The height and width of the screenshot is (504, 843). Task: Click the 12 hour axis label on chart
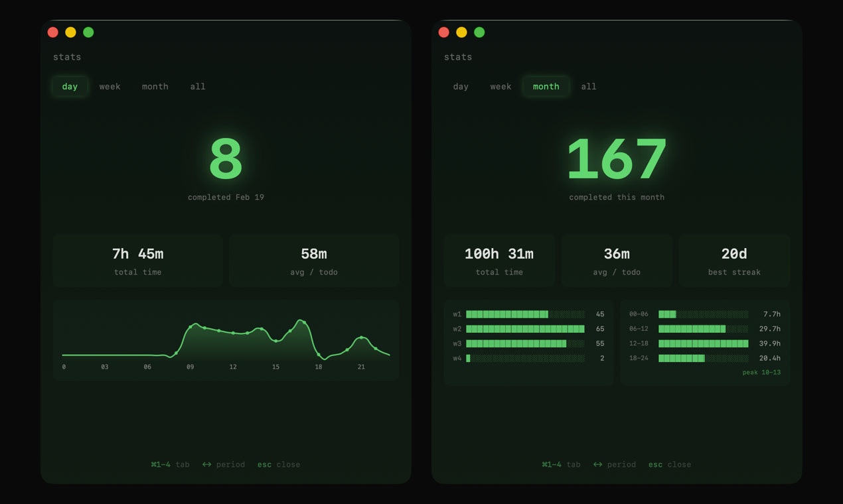coord(233,367)
